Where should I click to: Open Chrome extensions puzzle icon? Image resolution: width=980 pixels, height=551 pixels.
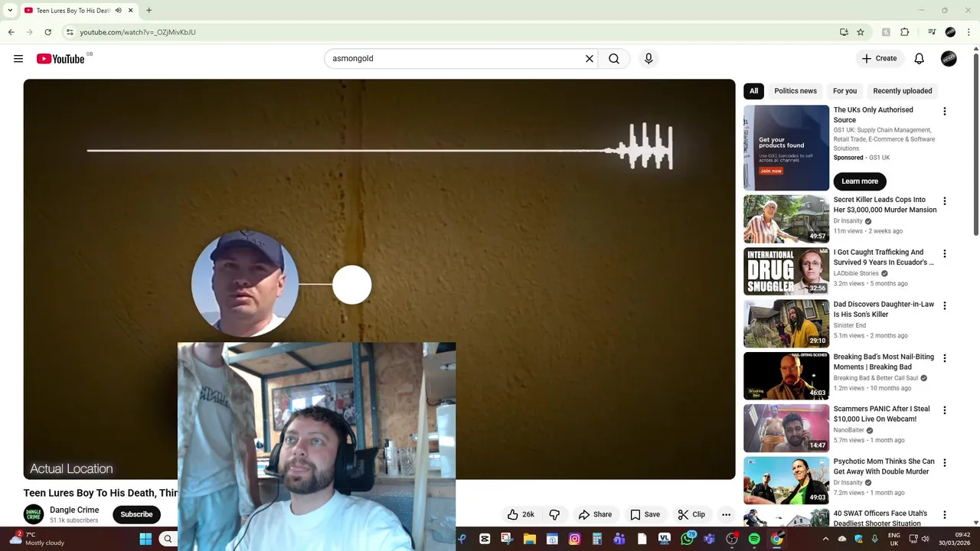pos(905,32)
